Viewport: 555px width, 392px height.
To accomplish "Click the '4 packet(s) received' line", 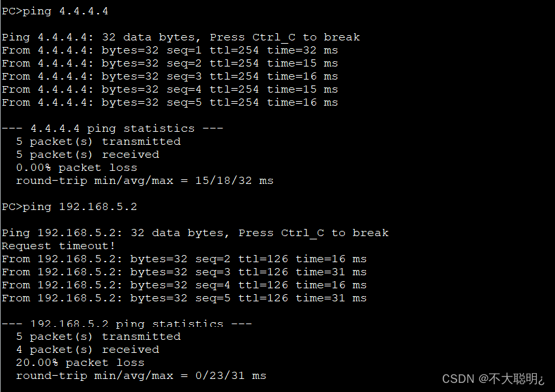I will (87, 350).
